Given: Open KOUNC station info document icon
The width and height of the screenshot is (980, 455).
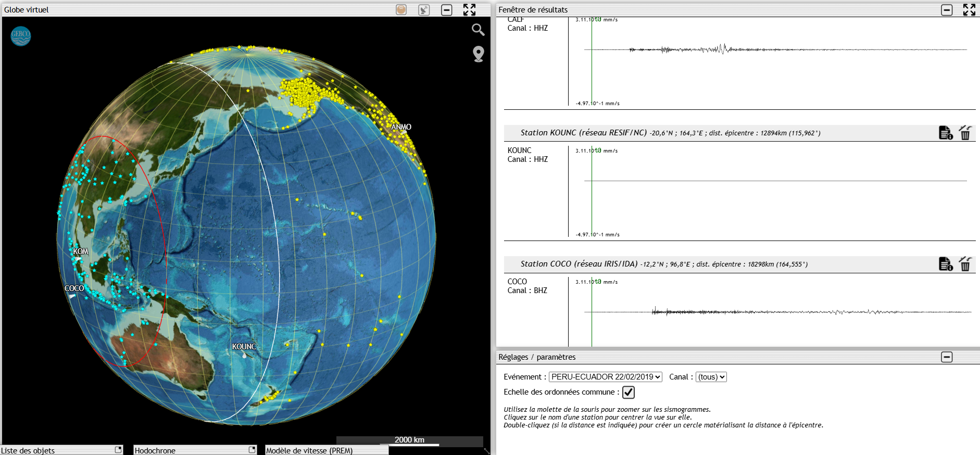Looking at the screenshot, I should pyautogui.click(x=945, y=133).
